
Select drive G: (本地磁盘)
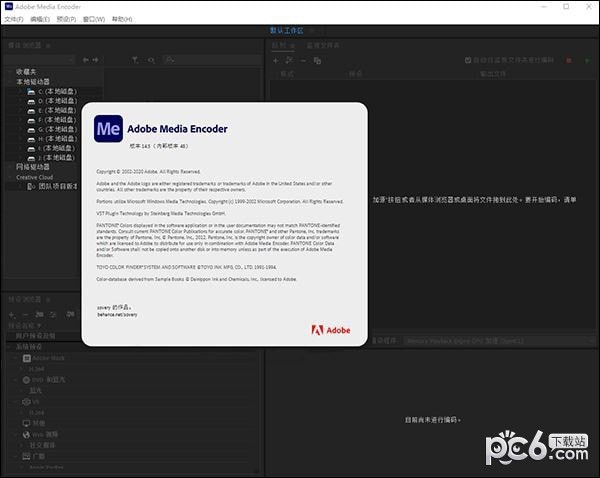(57, 129)
